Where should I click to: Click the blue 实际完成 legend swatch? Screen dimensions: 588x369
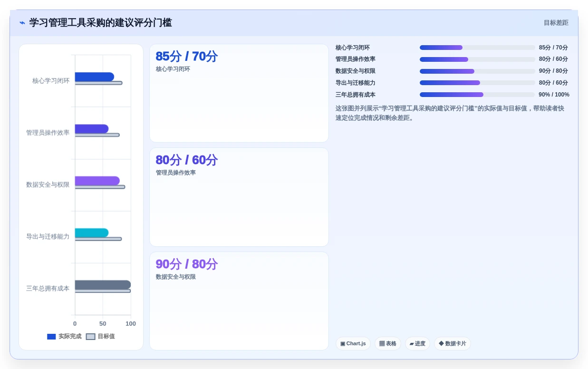click(51, 337)
